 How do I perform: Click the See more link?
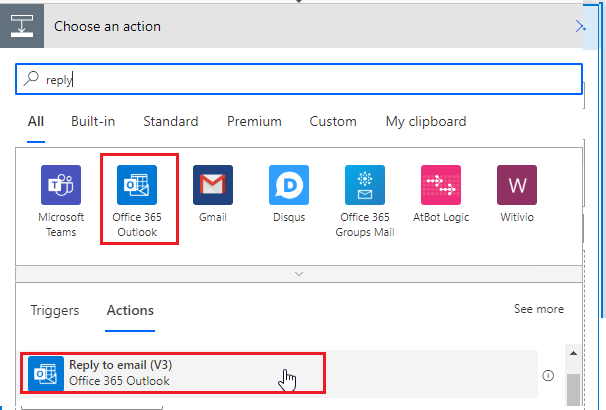[x=538, y=310]
